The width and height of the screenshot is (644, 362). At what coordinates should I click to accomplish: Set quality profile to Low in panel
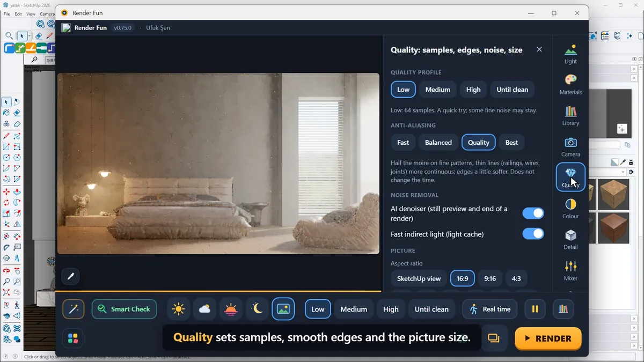coord(403,90)
